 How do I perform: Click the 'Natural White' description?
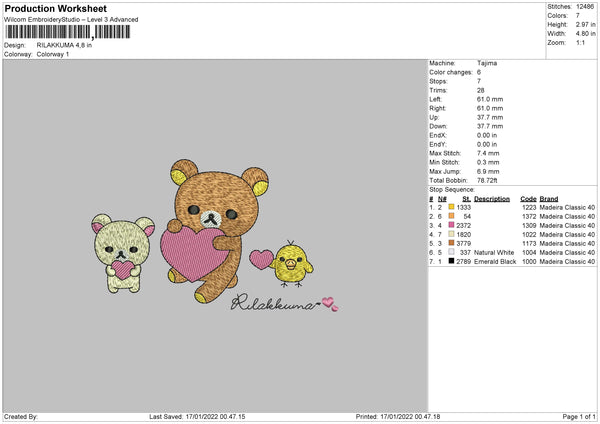pyautogui.click(x=494, y=253)
